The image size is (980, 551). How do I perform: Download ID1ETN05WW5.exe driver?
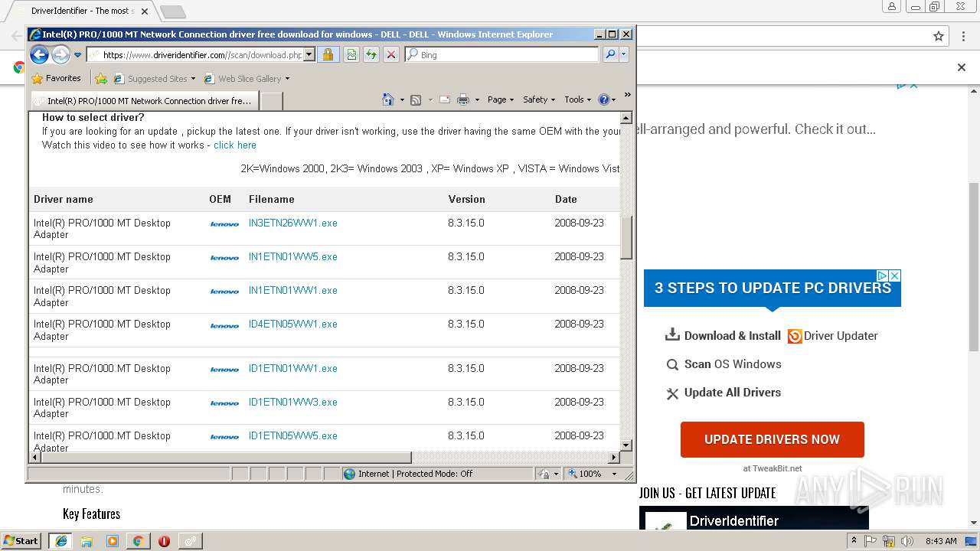(x=292, y=435)
